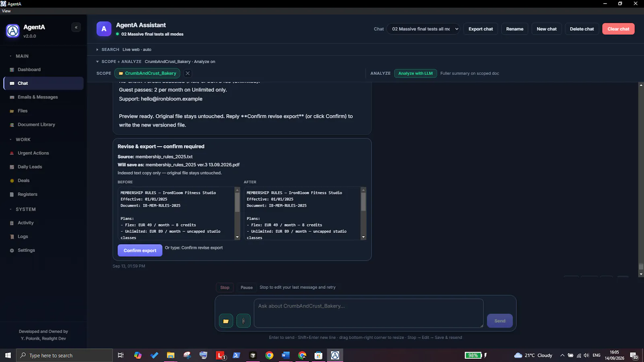Click the BEFORE pane scrollbar down arrow

pyautogui.click(x=237, y=237)
